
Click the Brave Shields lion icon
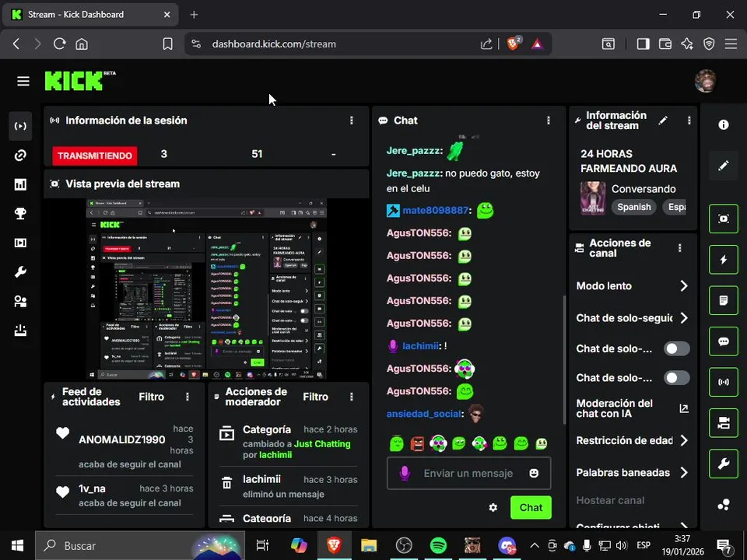[x=513, y=44]
